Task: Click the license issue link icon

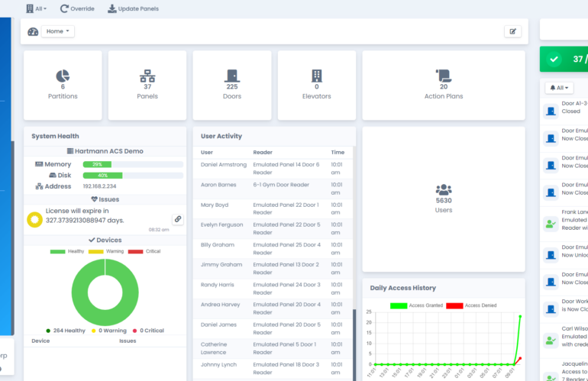Action: pyautogui.click(x=178, y=219)
